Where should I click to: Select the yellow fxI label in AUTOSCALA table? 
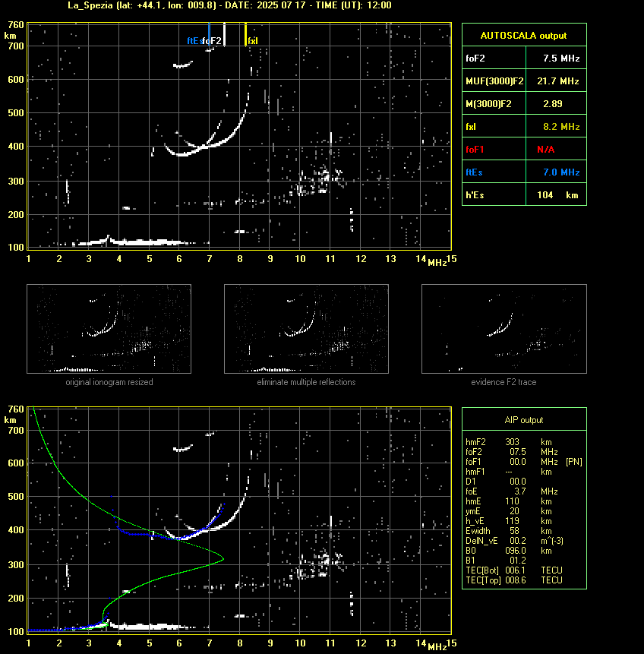pyautogui.click(x=471, y=127)
